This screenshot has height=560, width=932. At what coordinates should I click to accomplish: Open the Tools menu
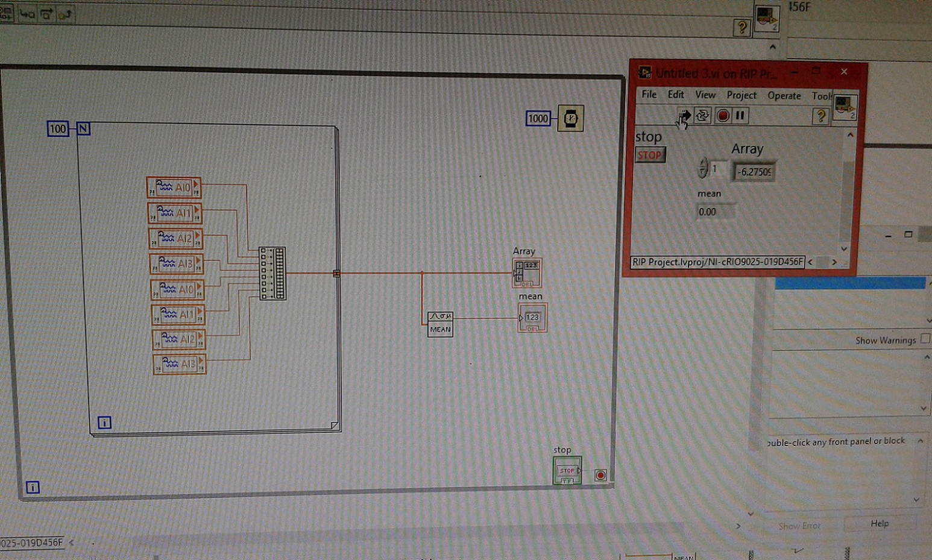point(820,96)
